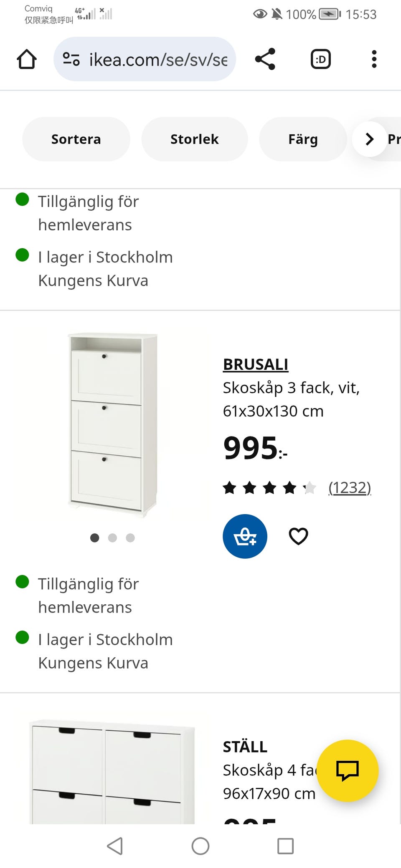Open browser overflow menu with three dots

(x=374, y=59)
